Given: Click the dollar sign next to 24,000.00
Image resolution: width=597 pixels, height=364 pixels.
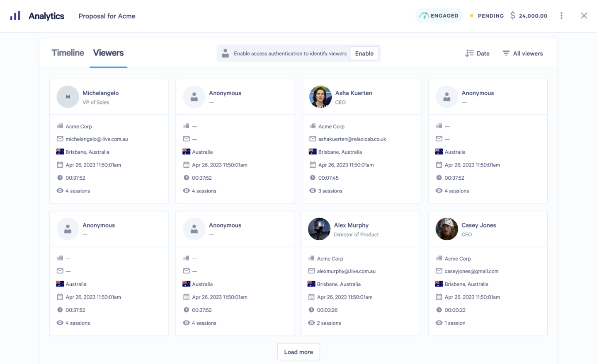Looking at the screenshot, I should (x=514, y=15).
